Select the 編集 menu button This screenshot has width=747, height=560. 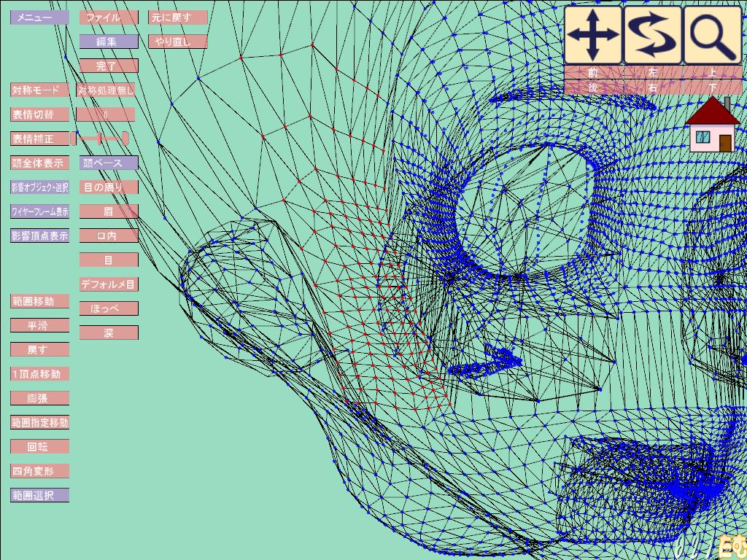pyautogui.click(x=109, y=42)
